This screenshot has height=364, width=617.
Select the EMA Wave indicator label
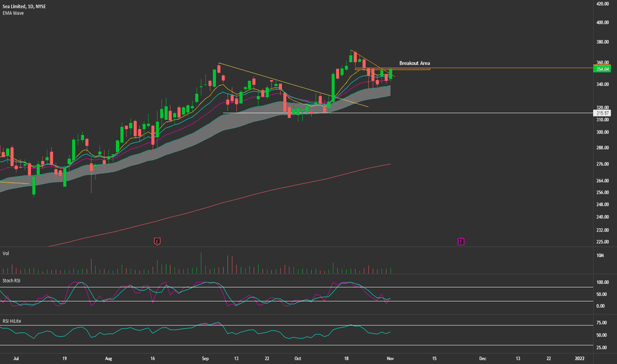click(13, 13)
